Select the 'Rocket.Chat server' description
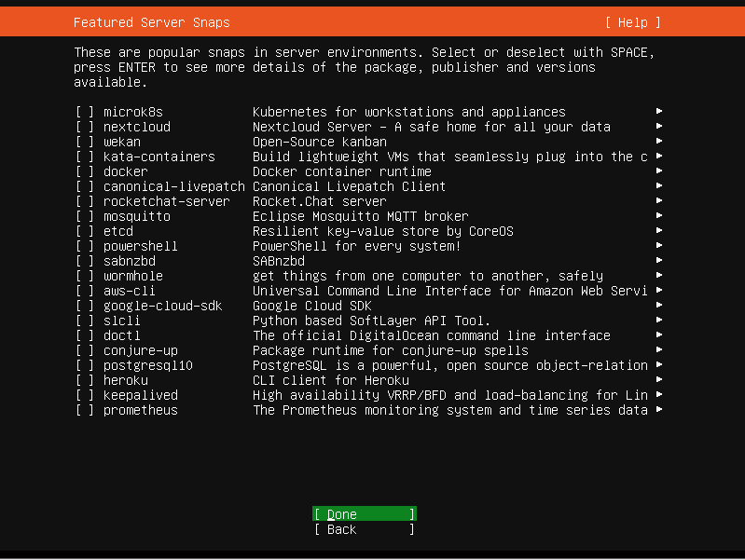 [x=320, y=201]
